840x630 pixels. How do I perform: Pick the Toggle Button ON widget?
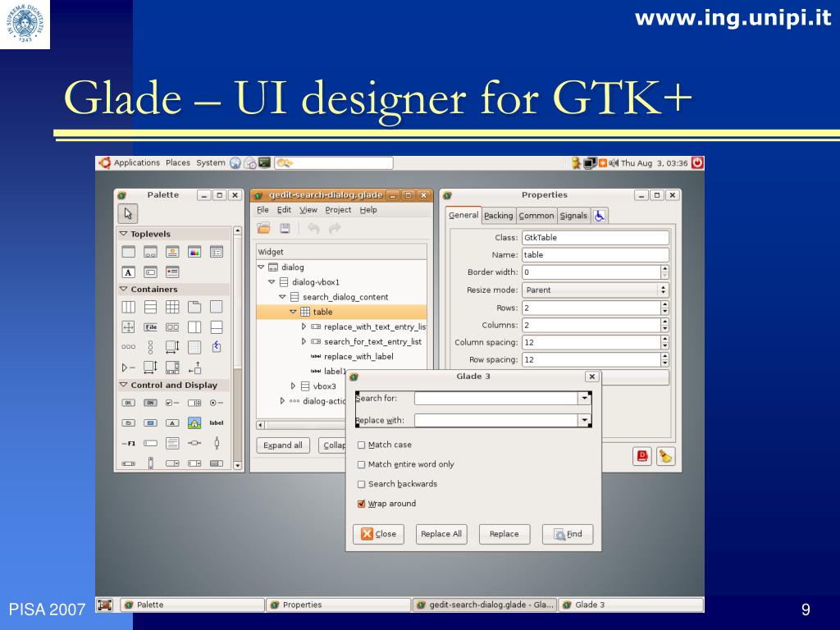(x=151, y=403)
